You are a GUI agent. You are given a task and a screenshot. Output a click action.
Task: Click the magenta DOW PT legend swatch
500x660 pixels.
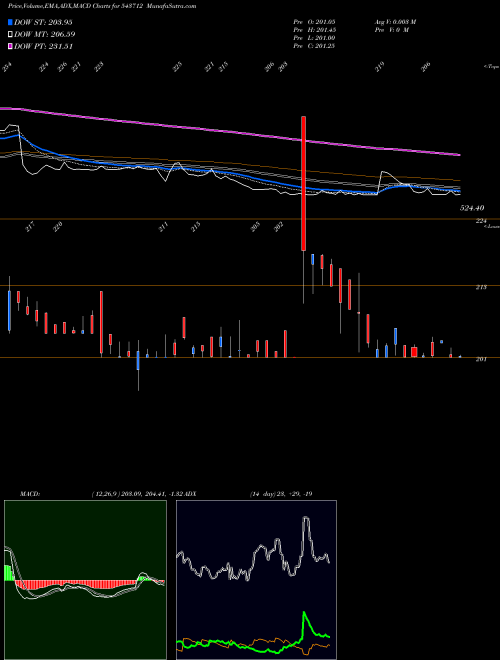point(10,46)
